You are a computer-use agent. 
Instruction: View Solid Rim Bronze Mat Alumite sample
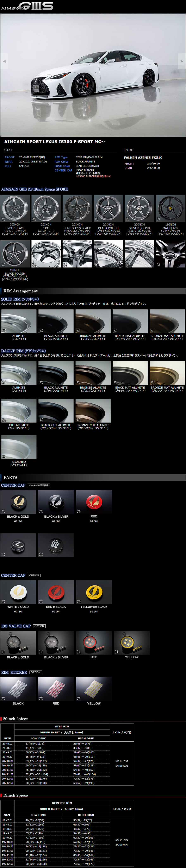167,322
